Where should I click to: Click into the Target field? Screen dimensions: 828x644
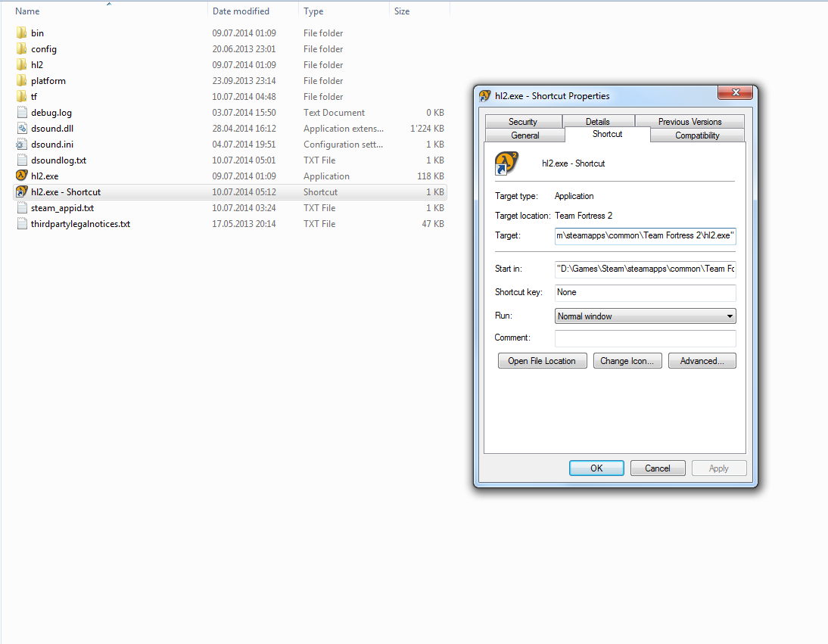click(646, 235)
